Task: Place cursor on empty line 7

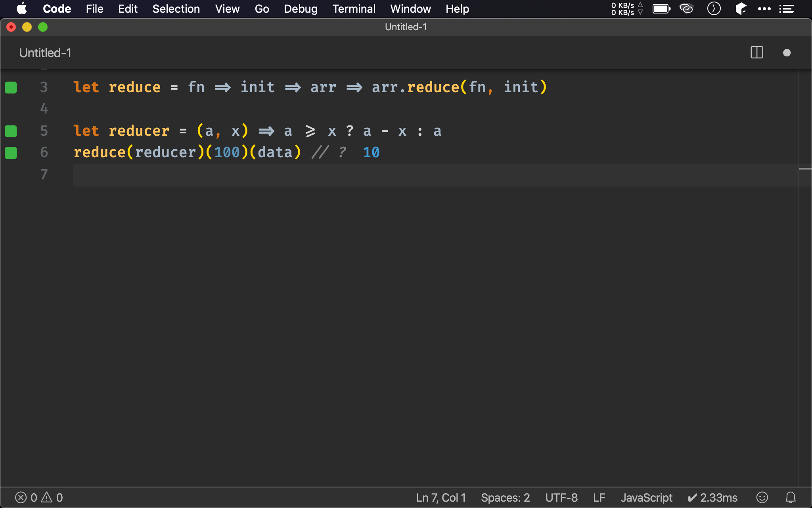Action: point(435,175)
